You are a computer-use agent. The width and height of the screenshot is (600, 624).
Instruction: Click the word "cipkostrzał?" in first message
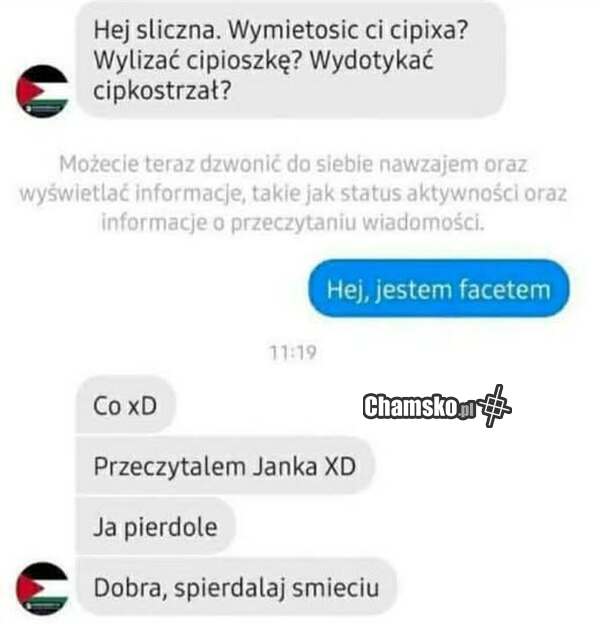tap(162, 91)
